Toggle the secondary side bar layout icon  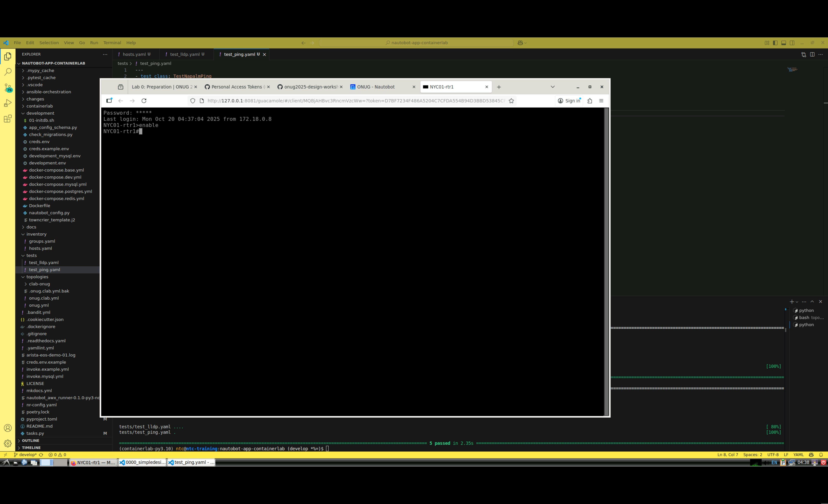click(x=792, y=43)
